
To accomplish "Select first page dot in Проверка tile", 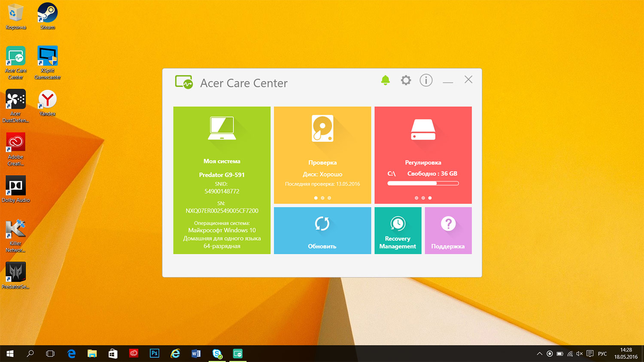I will click(x=316, y=198).
